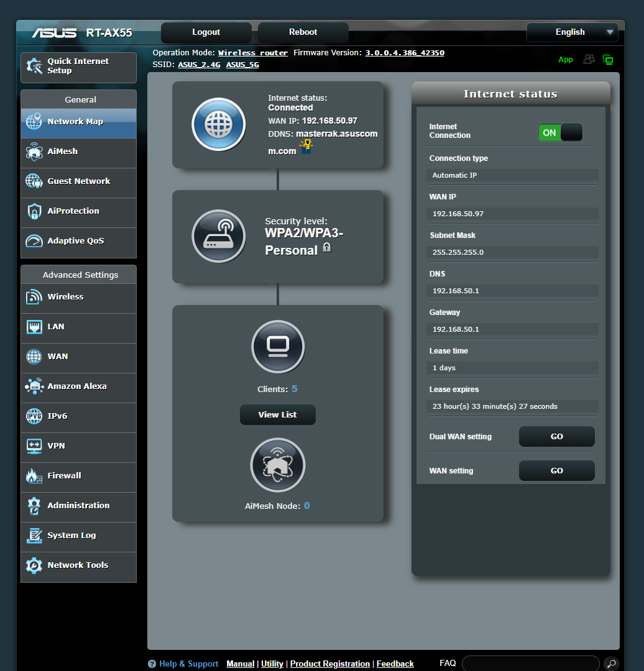Open the Firewall settings page
This screenshot has height=671, width=644.
[x=79, y=478]
